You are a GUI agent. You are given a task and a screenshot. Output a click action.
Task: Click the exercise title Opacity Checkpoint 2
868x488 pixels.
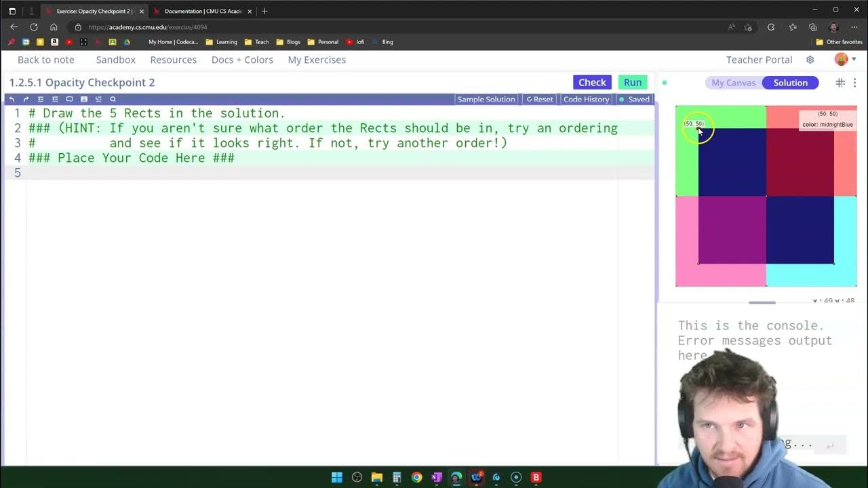[x=82, y=83]
